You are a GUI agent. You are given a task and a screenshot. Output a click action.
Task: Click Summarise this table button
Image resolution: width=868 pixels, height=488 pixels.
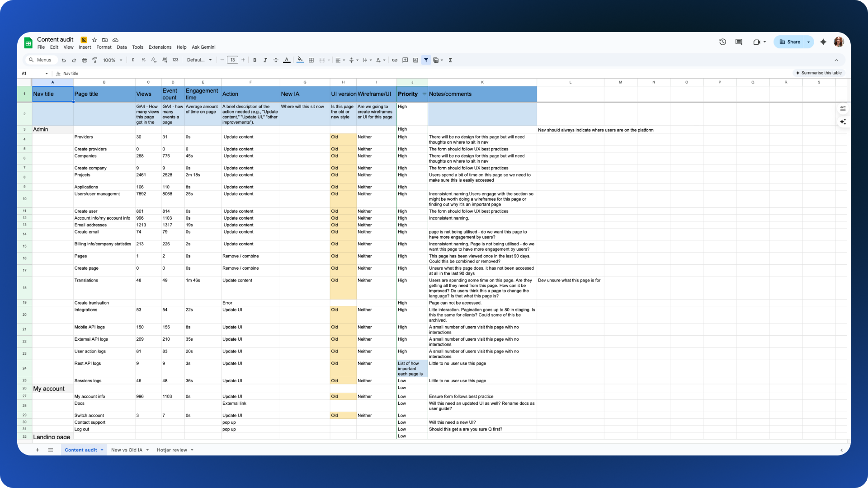point(819,73)
